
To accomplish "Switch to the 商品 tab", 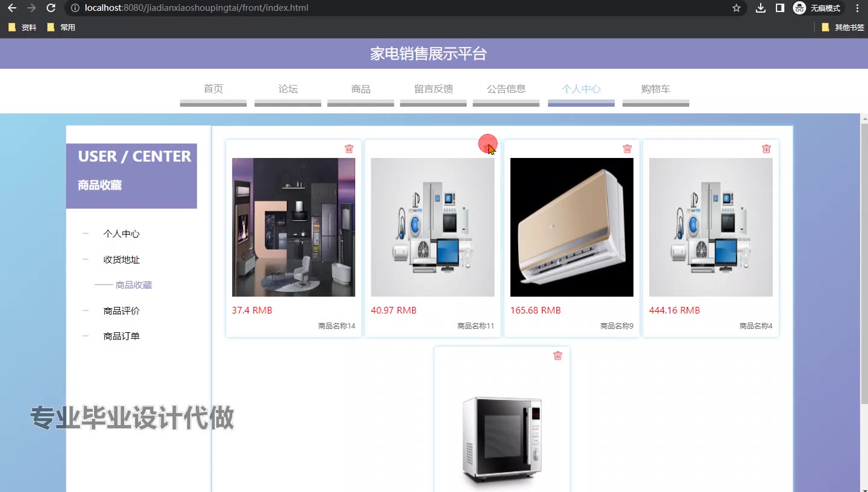I will [x=360, y=89].
